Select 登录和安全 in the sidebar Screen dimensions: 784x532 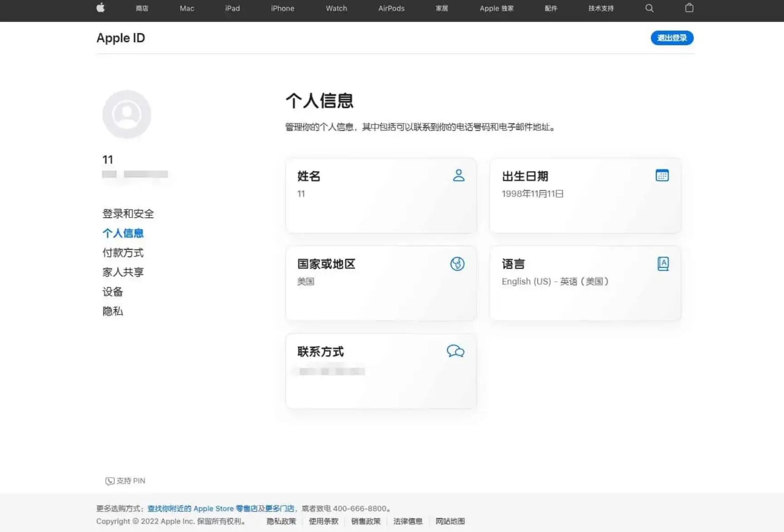click(128, 213)
